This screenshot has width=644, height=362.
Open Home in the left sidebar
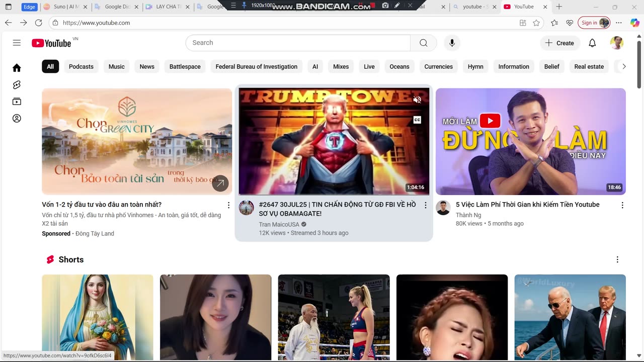click(x=17, y=68)
